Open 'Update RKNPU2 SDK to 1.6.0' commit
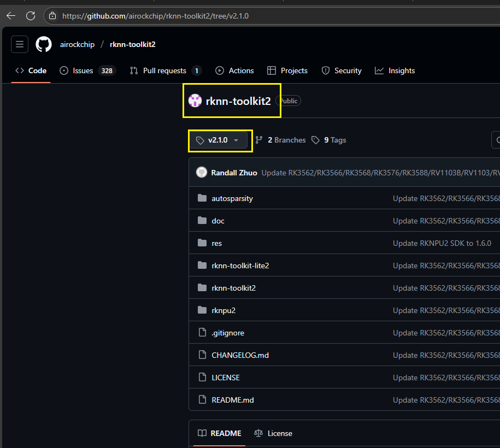This screenshot has height=448, width=500. [442, 243]
